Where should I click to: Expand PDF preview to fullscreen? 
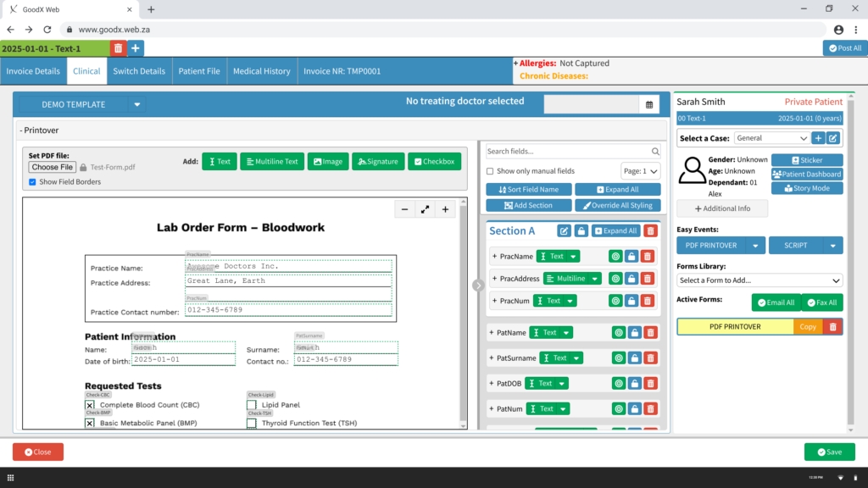pyautogui.click(x=426, y=209)
